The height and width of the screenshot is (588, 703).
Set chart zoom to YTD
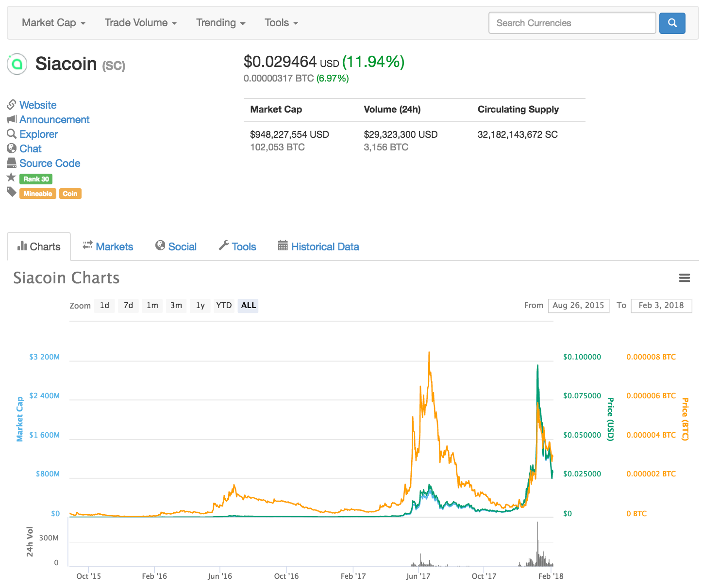point(224,305)
